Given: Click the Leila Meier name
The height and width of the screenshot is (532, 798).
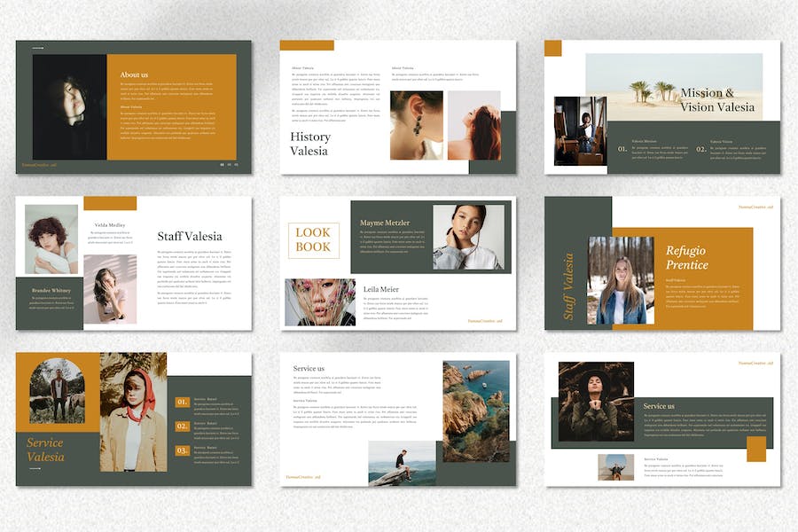Looking at the screenshot, I should tap(381, 289).
